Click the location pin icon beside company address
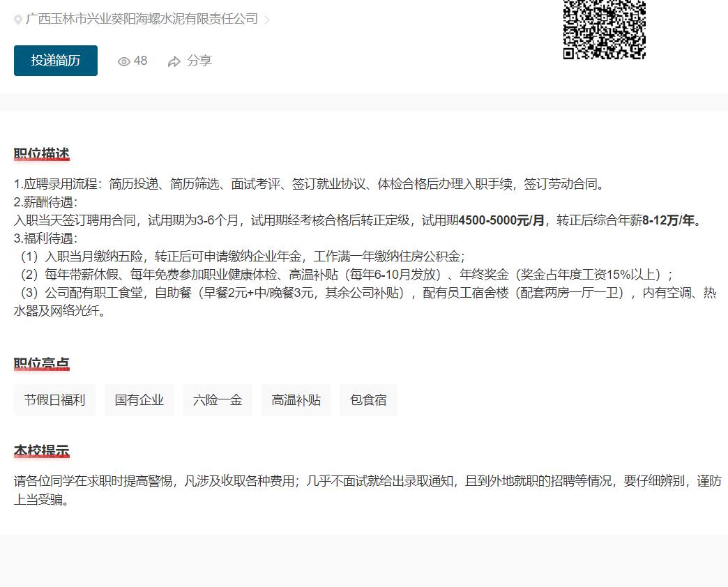 pyautogui.click(x=18, y=20)
